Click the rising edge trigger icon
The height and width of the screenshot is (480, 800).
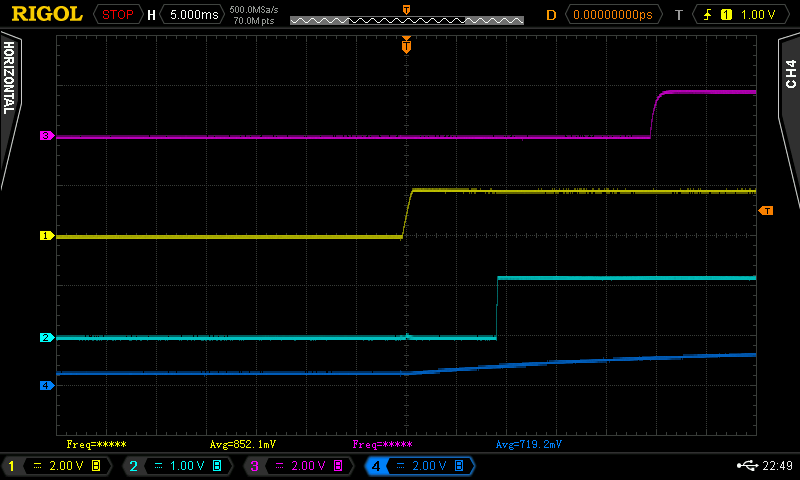[x=708, y=15]
